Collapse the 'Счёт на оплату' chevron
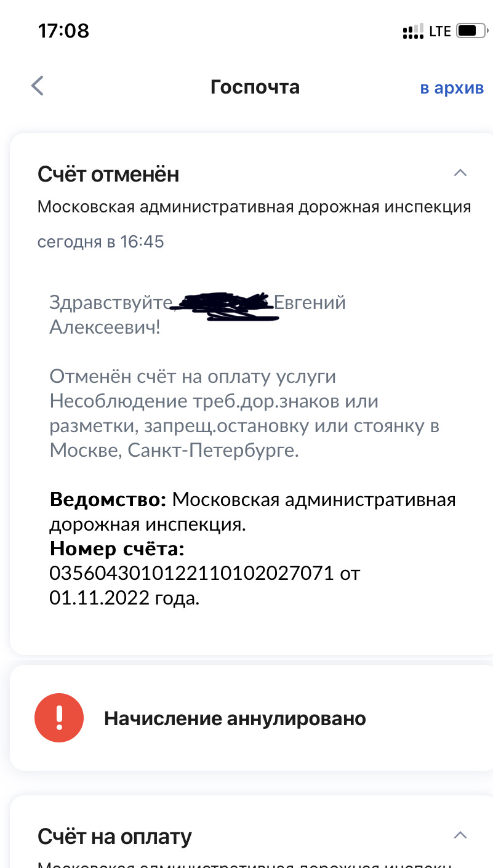The width and height of the screenshot is (493, 868). point(460,835)
